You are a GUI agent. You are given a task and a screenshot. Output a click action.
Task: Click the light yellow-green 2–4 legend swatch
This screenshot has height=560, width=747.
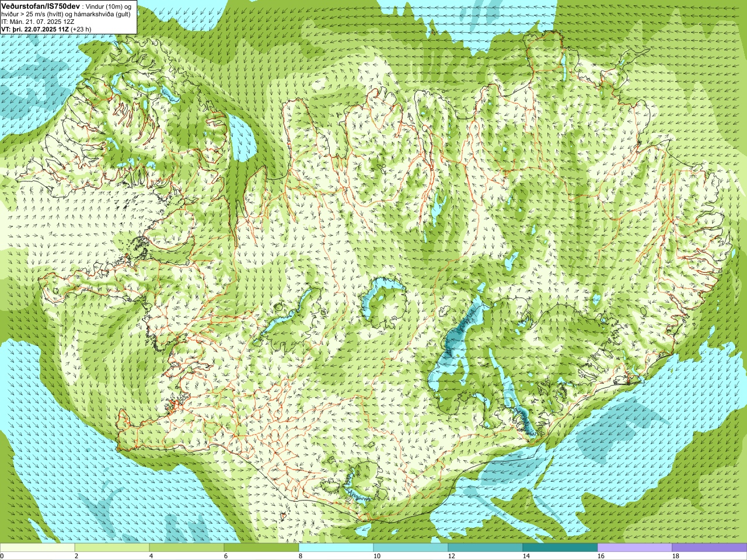click(112, 548)
